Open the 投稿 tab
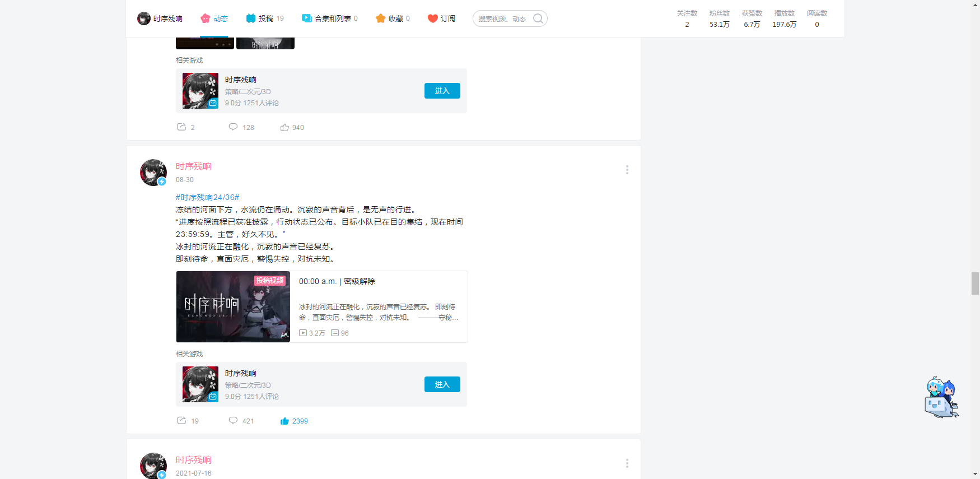Viewport: 980px width, 479px height. click(265, 18)
